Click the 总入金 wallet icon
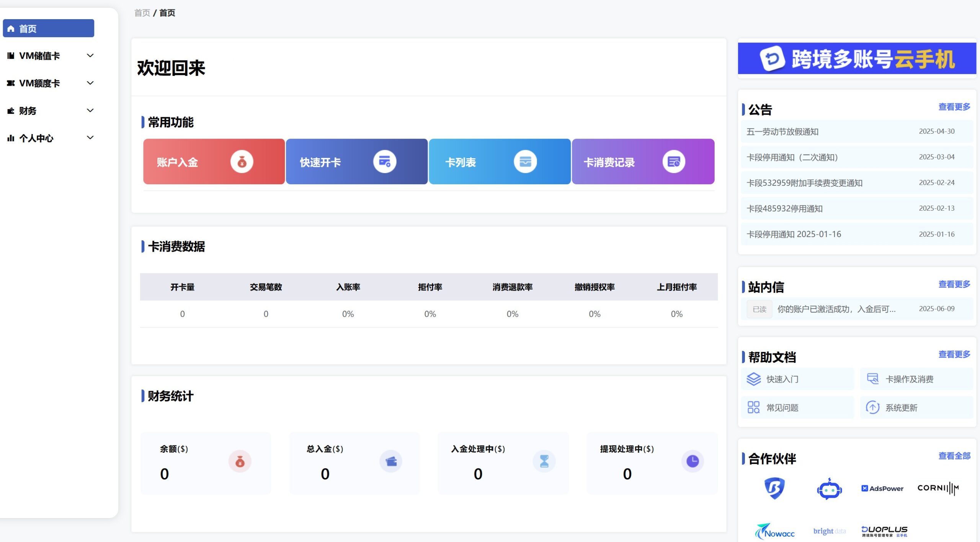 coord(391,461)
